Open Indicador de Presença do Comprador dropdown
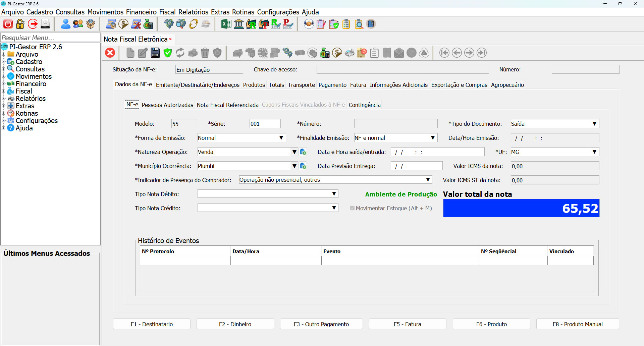Screen dimensions: 644x346 428,180
